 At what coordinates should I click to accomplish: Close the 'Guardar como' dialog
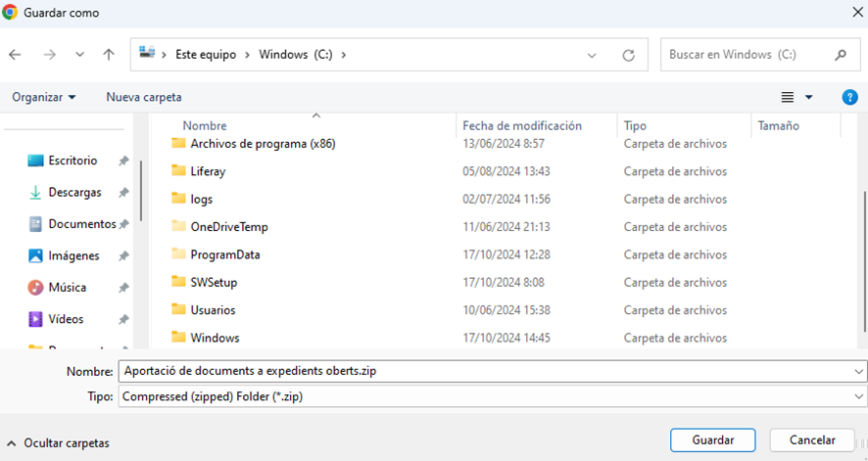(857, 12)
